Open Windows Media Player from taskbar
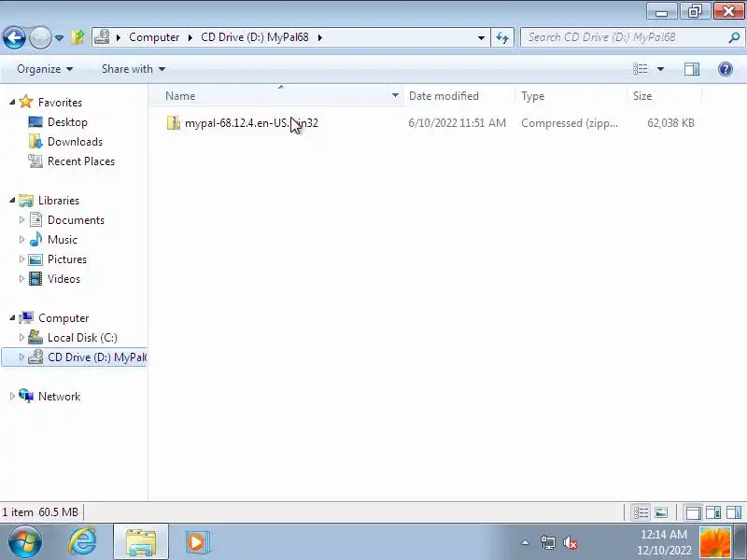747x560 pixels. click(x=196, y=542)
